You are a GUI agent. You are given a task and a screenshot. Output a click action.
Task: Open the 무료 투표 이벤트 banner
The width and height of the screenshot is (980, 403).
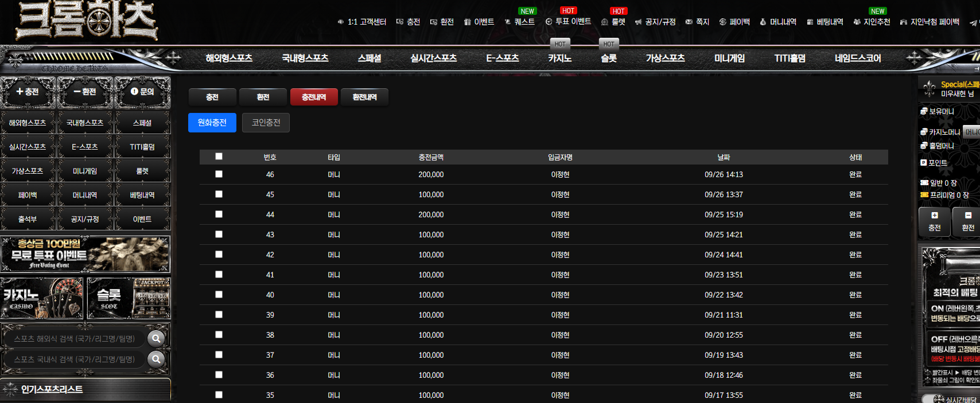pos(85,254)
